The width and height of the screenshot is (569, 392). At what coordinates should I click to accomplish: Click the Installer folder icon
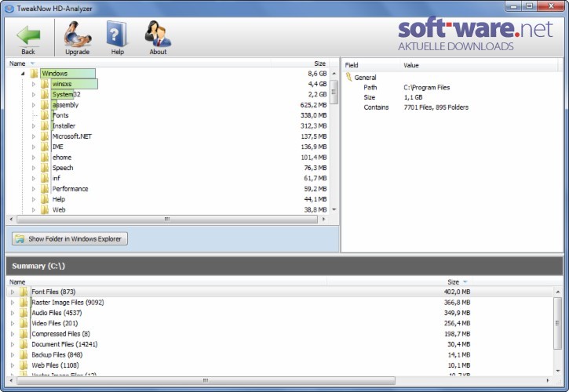coord(45,125)
